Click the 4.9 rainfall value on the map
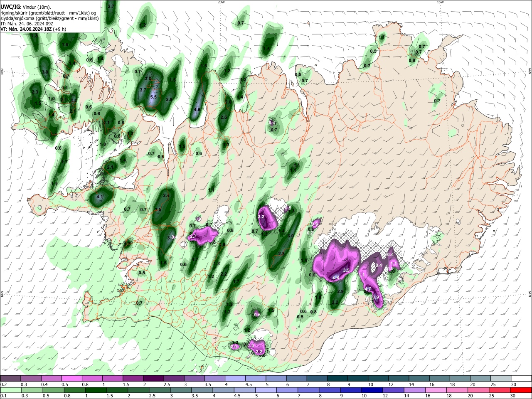The width and height of the screenshot is (532, 399). (197, 109)
